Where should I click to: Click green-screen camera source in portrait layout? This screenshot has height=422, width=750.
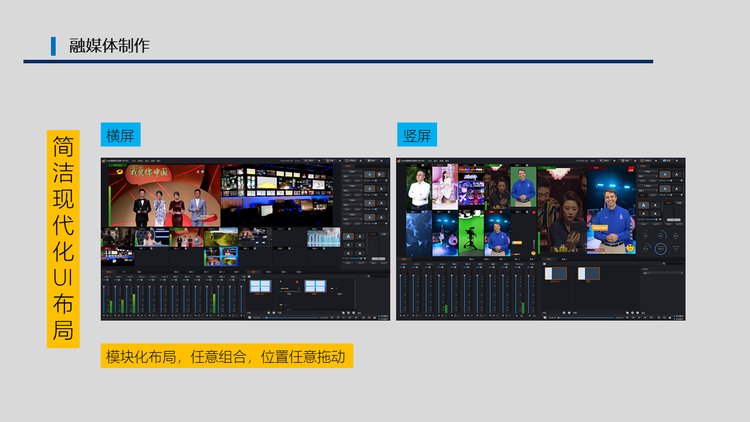click(471, 231)
